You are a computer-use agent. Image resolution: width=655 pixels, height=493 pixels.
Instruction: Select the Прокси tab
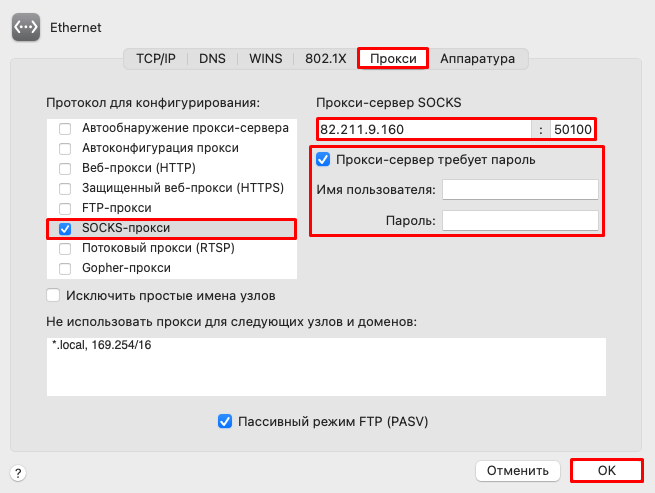393,58
